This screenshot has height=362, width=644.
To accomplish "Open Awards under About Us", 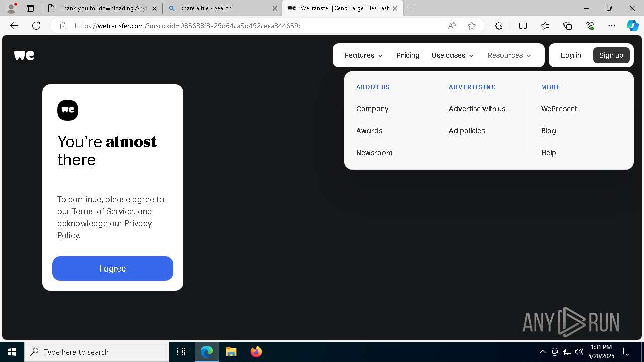I will tap(369, 131).
